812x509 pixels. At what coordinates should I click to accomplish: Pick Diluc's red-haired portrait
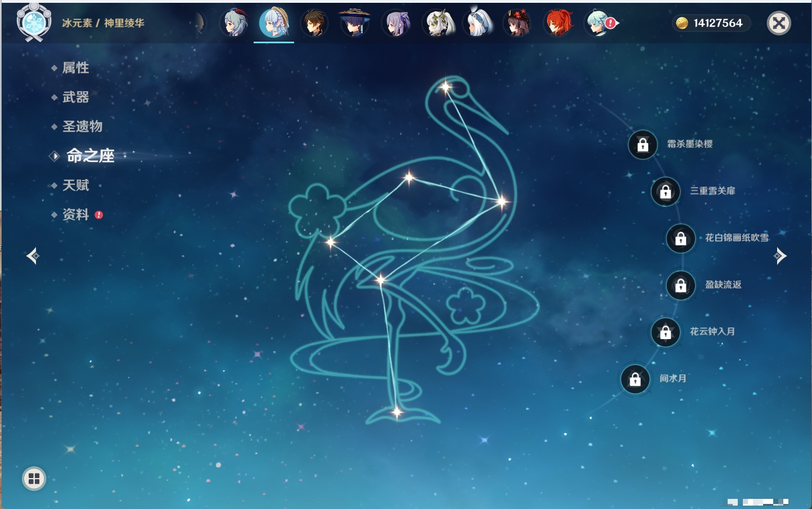point(558,24)
